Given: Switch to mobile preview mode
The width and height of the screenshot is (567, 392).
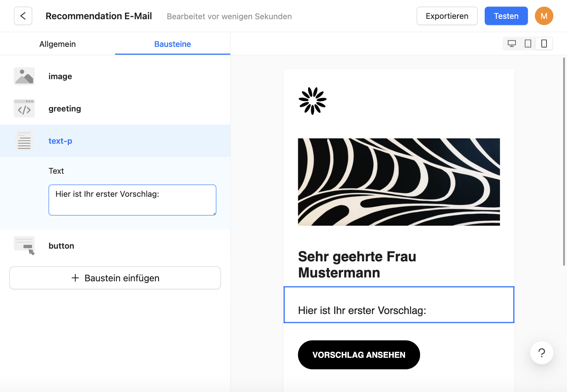Looking at the screenshot, I should coord(544,44).
